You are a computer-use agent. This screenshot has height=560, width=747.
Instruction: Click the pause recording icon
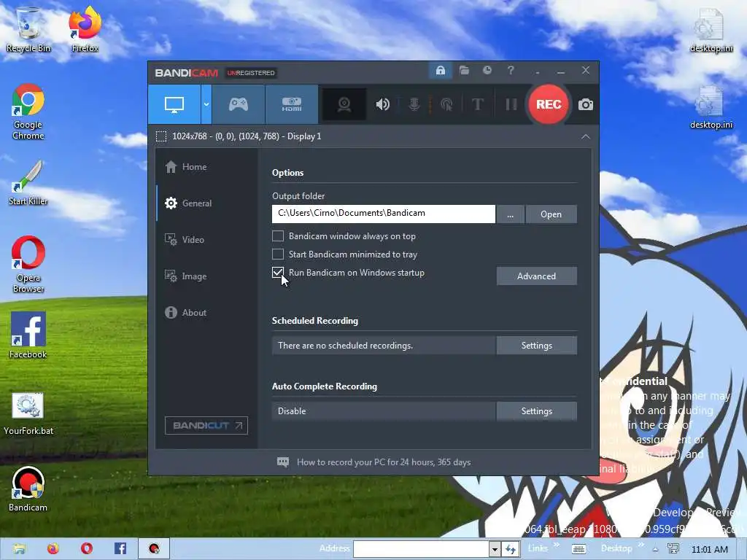(511, 104)
